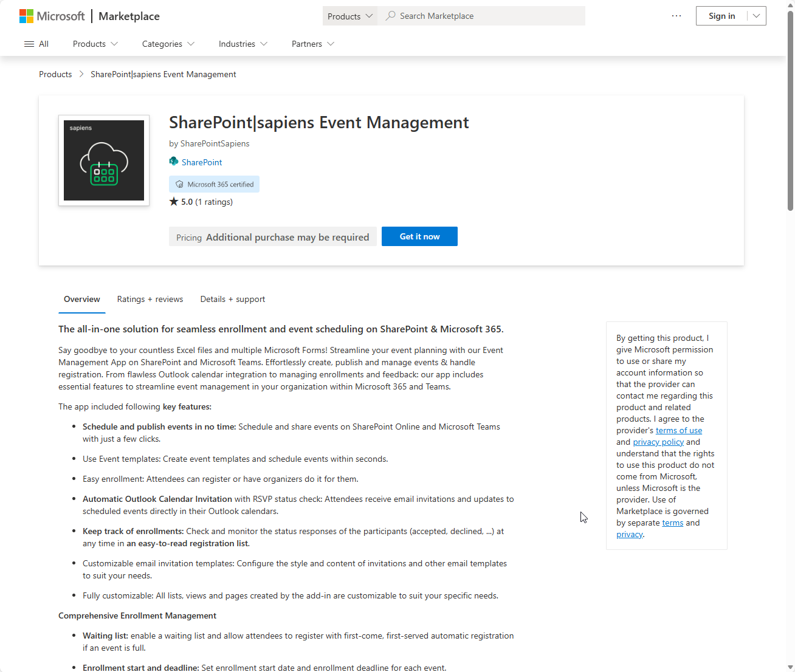
Task: Expand the Industries navigation menu
Action: coord(243,44)
